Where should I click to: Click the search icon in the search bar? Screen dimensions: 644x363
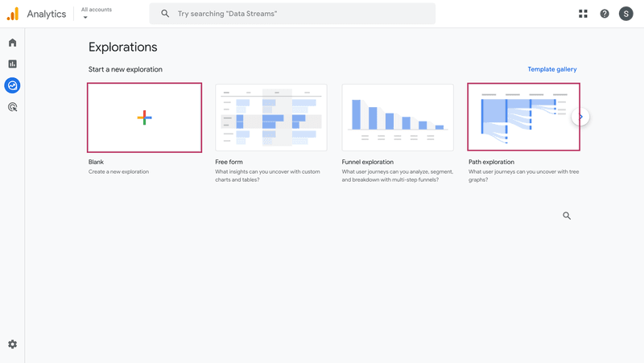165,14
